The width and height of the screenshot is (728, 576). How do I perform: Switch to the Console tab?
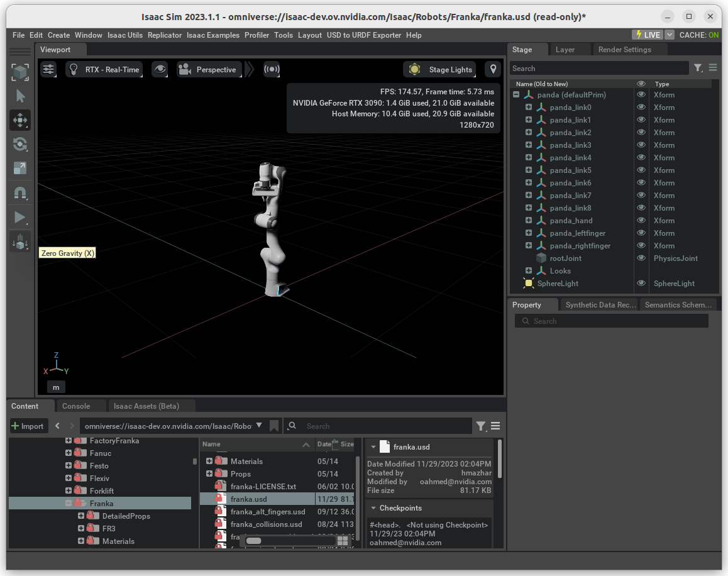pyautogui.click(x=76, y=406)
